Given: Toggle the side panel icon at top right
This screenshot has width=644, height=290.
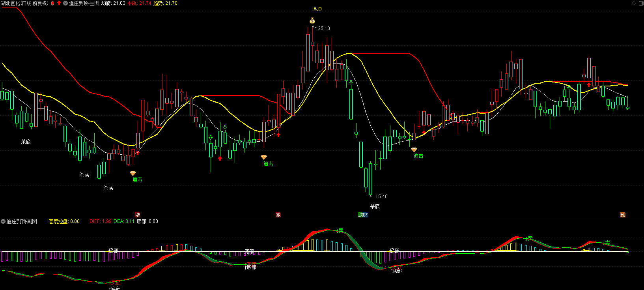Looking at the screenshot, I should 640,3.
